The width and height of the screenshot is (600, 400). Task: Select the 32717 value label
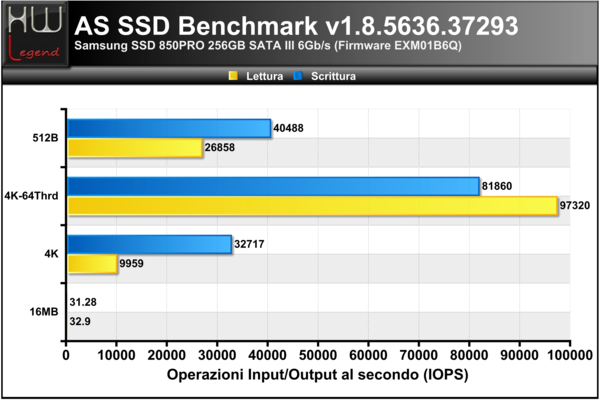(249, 244)
